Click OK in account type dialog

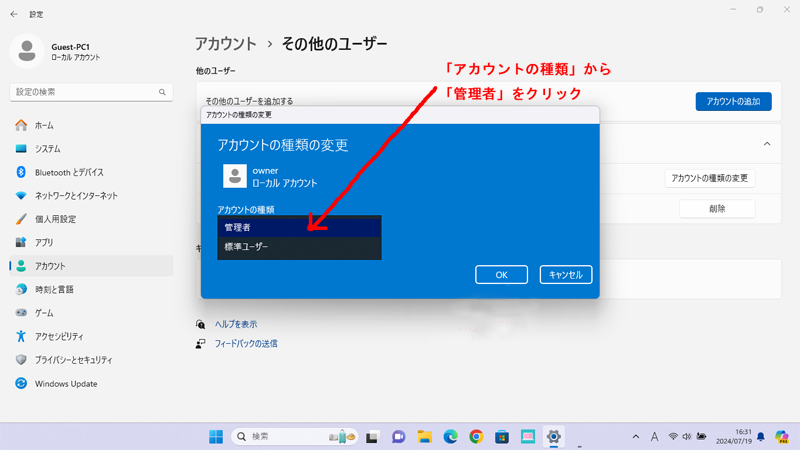tap(501, 275)
